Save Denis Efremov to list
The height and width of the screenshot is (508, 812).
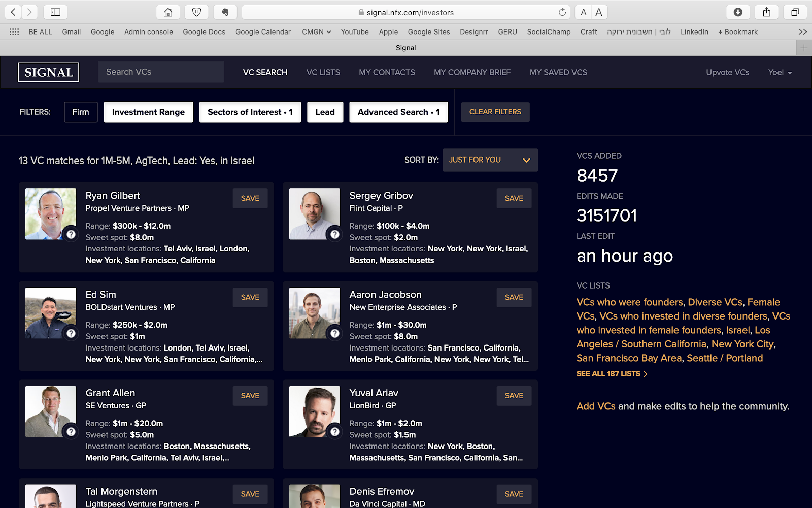coord(514,494)
